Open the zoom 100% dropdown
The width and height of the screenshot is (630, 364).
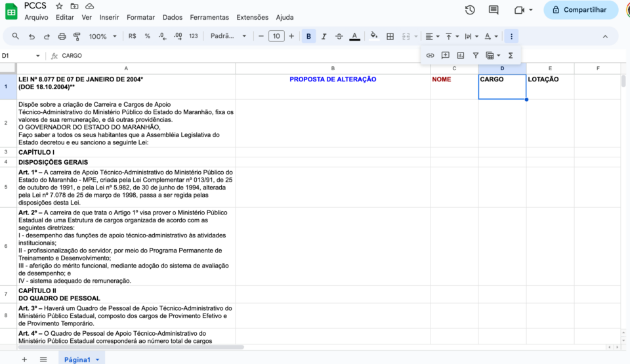coord(103,37)
